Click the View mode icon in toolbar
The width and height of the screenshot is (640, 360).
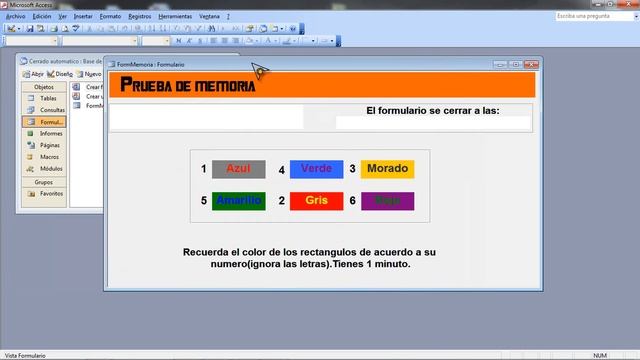point(11,29)
